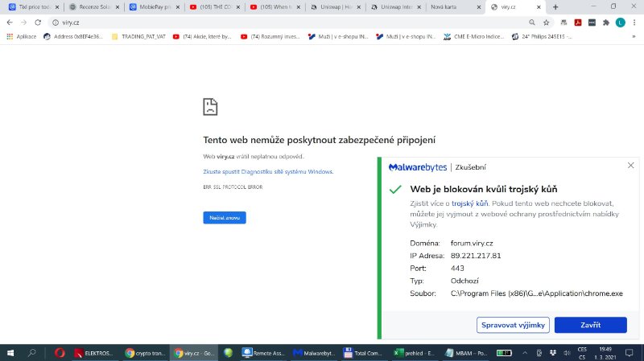Open clock showing 19:49
The image size is (644, 361).
pos(605,353)
